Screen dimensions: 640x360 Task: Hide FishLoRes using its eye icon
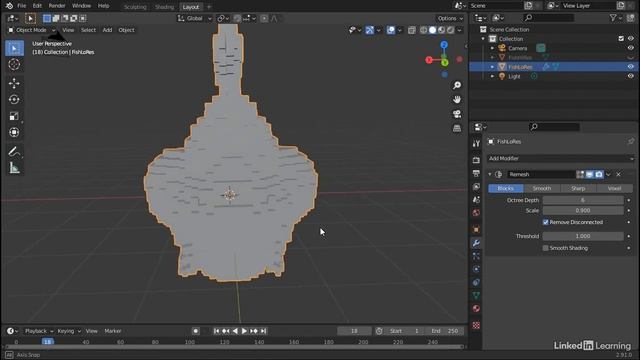click(x=630, y=67)
